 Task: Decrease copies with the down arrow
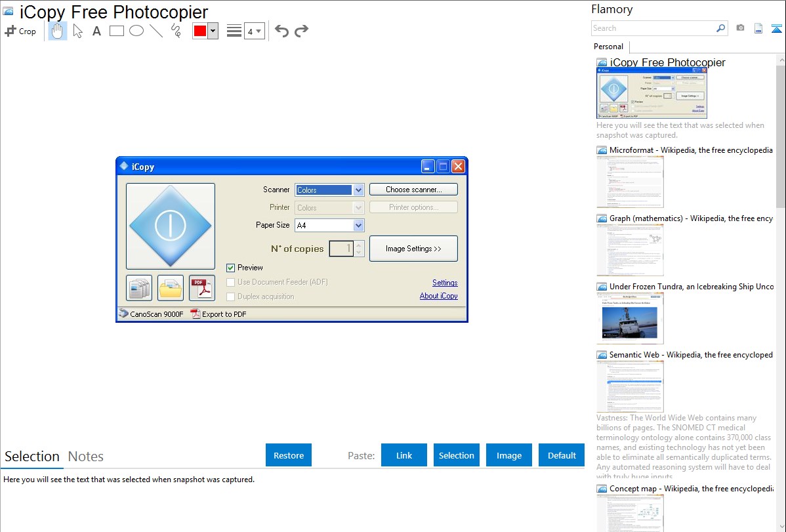point(359,252)
